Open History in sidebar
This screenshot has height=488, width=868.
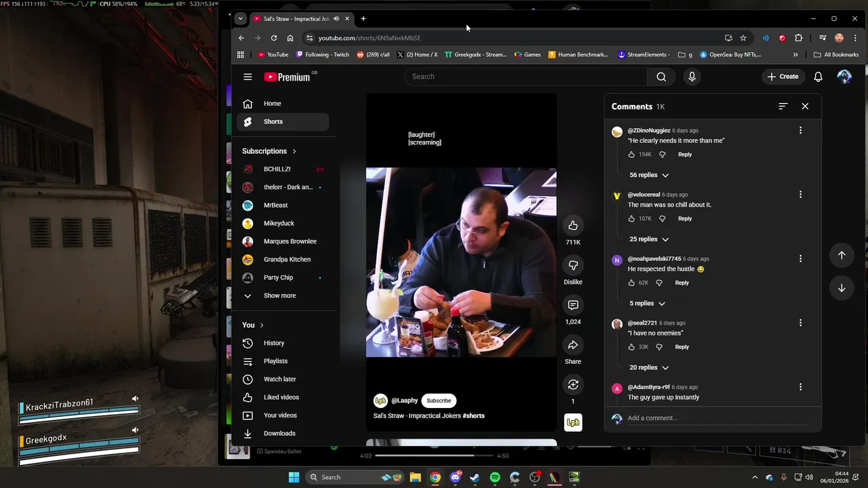click(283, 343)
